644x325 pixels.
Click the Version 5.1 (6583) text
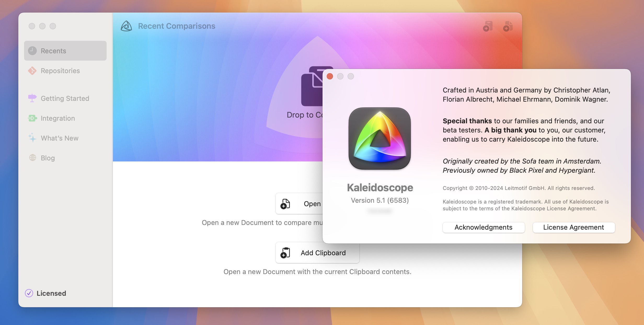[x=380, y=200]
